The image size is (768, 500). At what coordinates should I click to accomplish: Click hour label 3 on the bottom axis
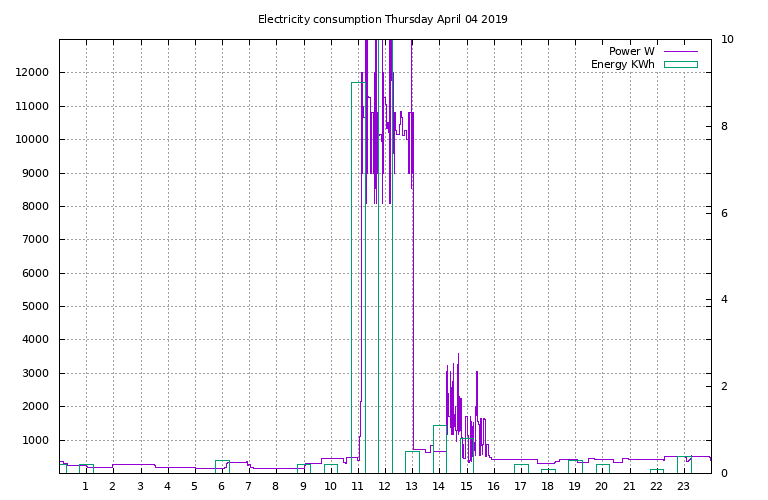[x=140, y=486]
